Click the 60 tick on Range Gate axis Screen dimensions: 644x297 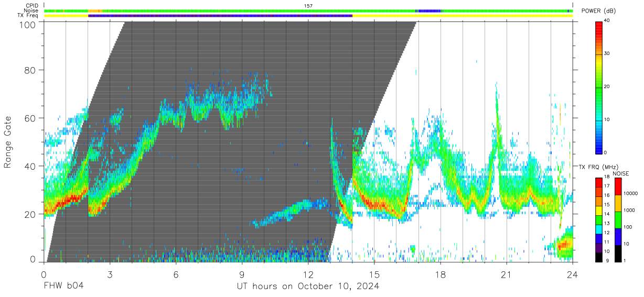(30, 118)
